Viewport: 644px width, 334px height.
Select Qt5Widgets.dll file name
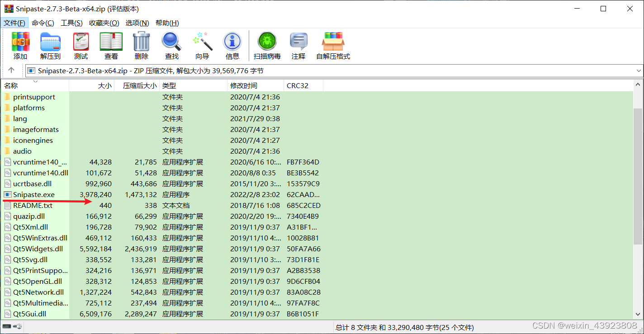click(x=38, y=249)
